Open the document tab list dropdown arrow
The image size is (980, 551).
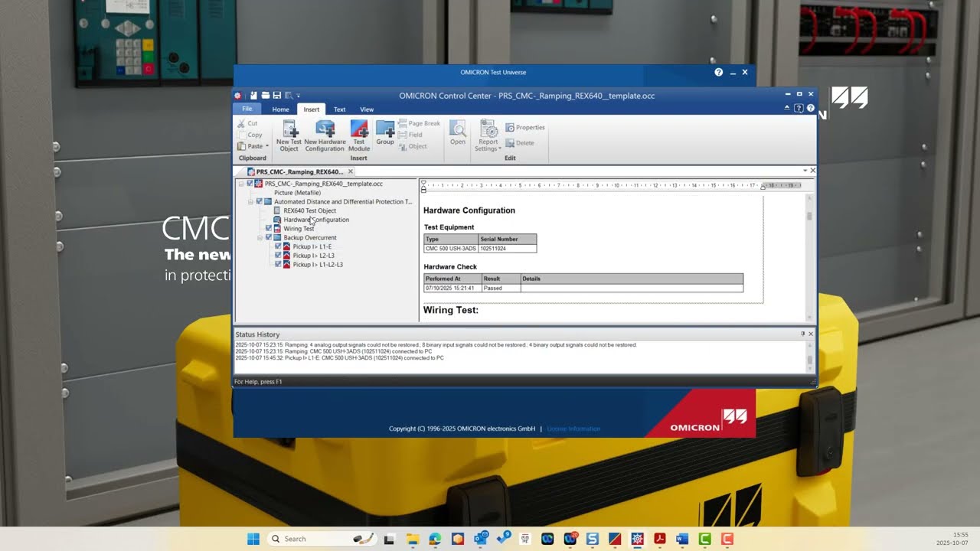pos(805,171)
